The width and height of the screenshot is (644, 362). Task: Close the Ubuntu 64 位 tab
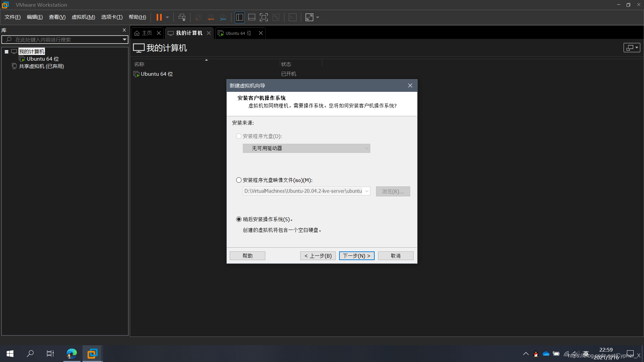[261, 33]
